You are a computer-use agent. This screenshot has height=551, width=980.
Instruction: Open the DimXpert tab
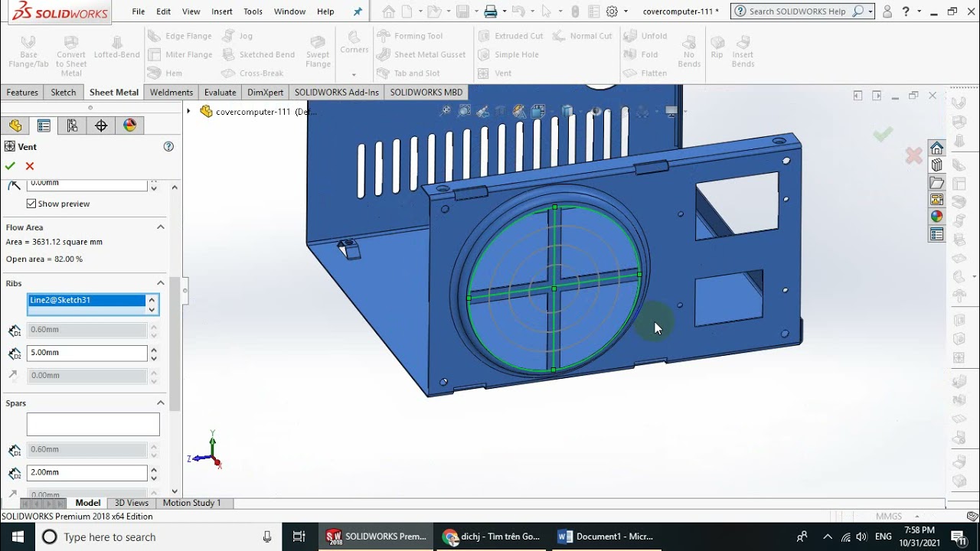click(x=266, y=92)
